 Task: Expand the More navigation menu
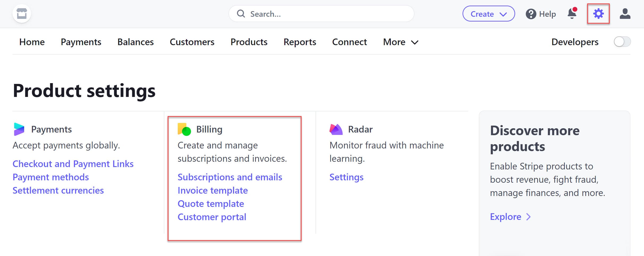pyautogui.click(x=400, y=42)
